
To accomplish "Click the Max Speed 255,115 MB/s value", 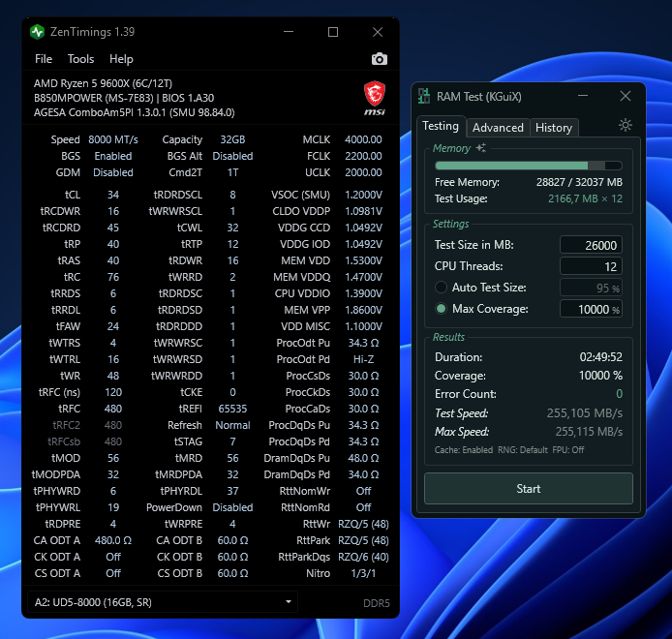I will tap(589, 432).
